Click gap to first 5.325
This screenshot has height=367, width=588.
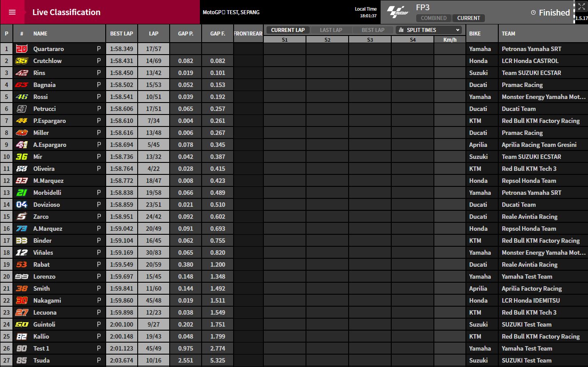(x=218, y=360)
